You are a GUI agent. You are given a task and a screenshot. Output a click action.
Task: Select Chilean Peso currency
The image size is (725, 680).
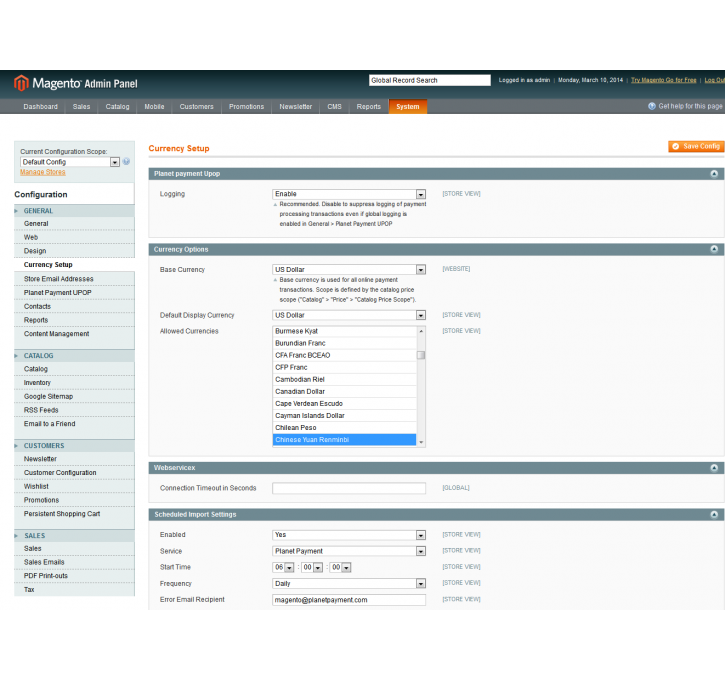click(x=344, y=428)
